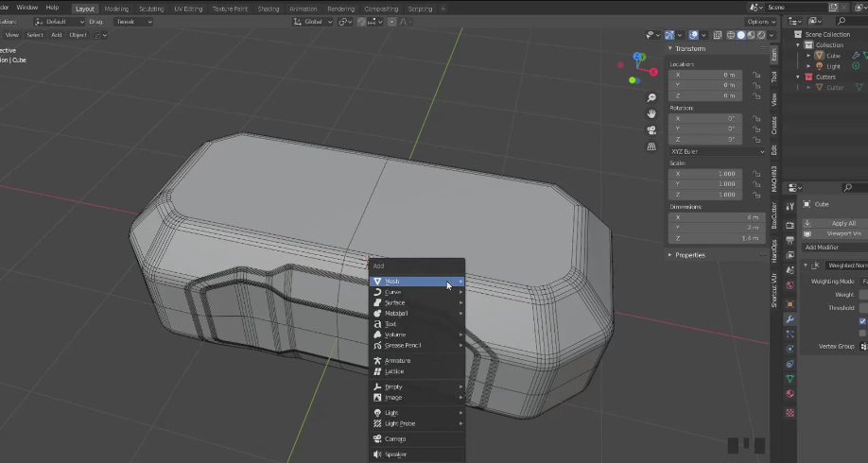Select wireframe viewport shading mode
This screenshot has height=463, width=868.
click(732, 35)
